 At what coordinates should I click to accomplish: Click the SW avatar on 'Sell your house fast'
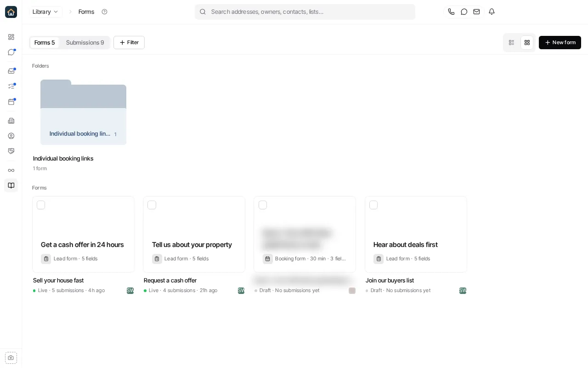click(130, 290)
